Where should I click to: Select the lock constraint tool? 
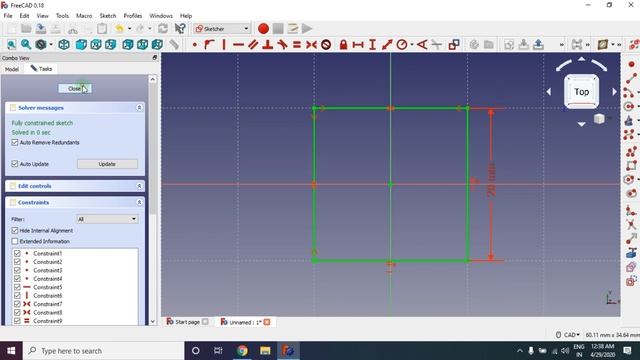pyautogui.click(x=343, y=44)
